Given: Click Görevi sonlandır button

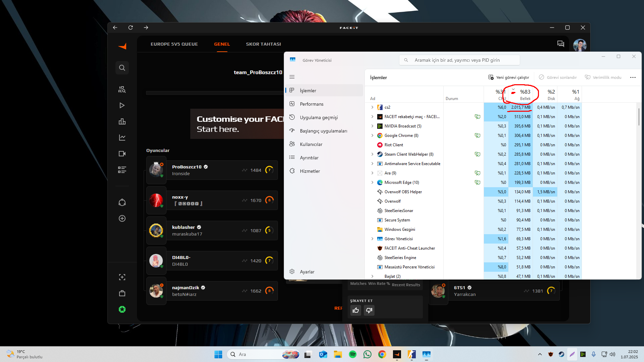Looking at the screenshot, I should click(557, 77).
